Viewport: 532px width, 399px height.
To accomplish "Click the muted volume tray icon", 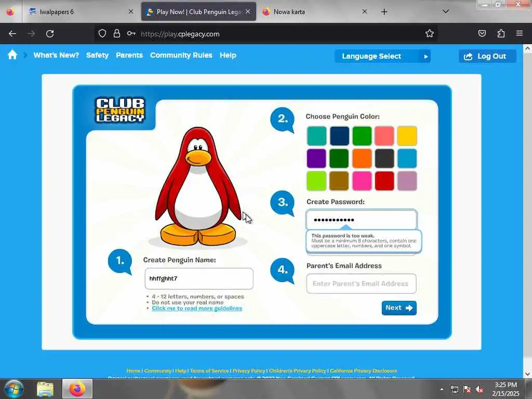I will point(480,389).
